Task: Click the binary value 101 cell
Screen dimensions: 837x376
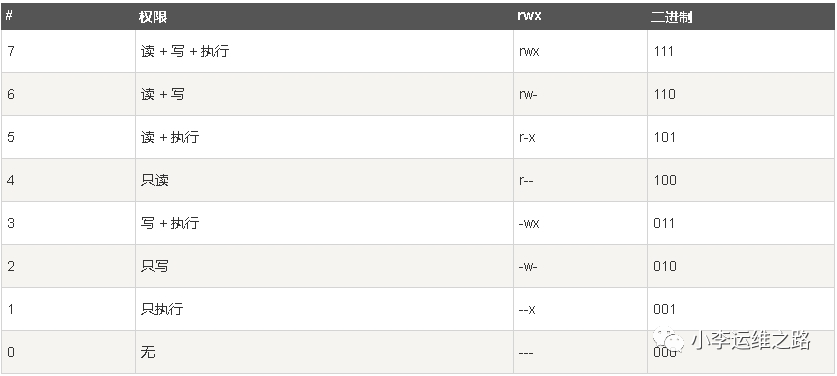Action: coord(741,137)
